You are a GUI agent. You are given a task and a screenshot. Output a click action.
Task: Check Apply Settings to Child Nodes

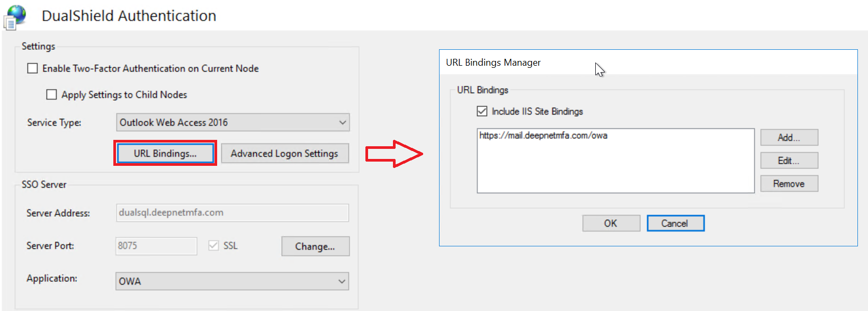tap(52, 95)
